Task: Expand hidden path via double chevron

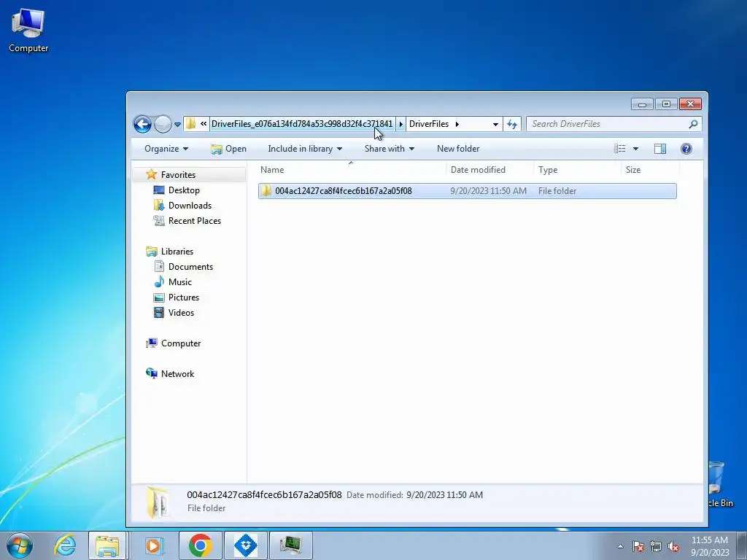Action: (x=204, y=124)
